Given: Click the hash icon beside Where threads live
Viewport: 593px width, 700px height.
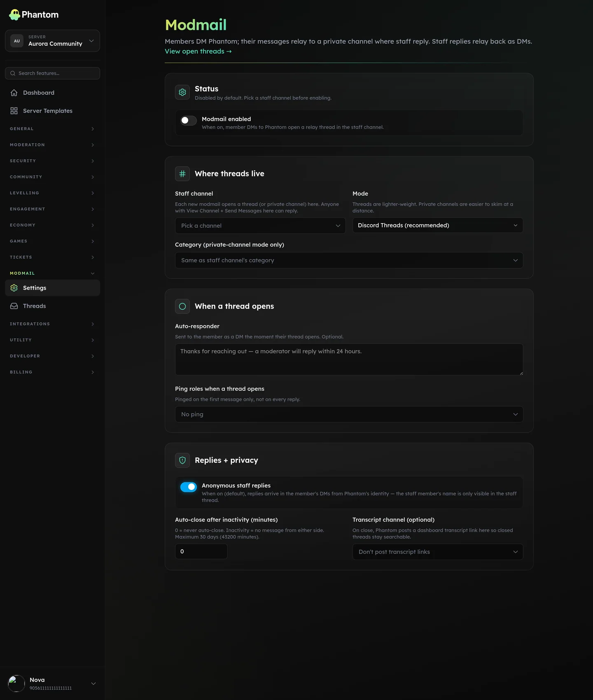Looking at the screenshot, I should click(x=182, y=174).
